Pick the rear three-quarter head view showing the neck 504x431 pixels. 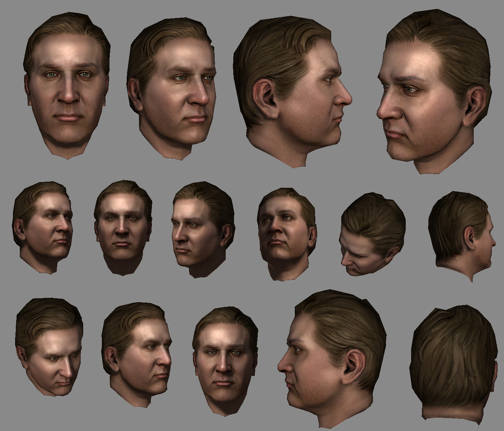coord(462,236)
